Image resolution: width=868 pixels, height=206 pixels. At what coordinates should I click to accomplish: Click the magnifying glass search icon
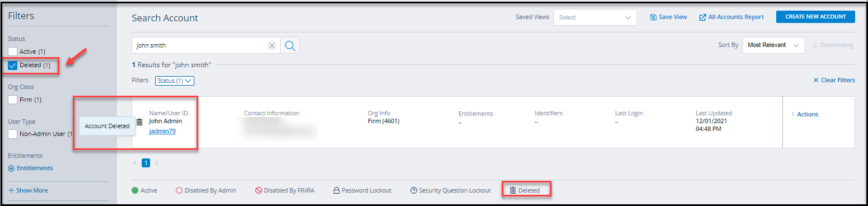click(290, 45)
